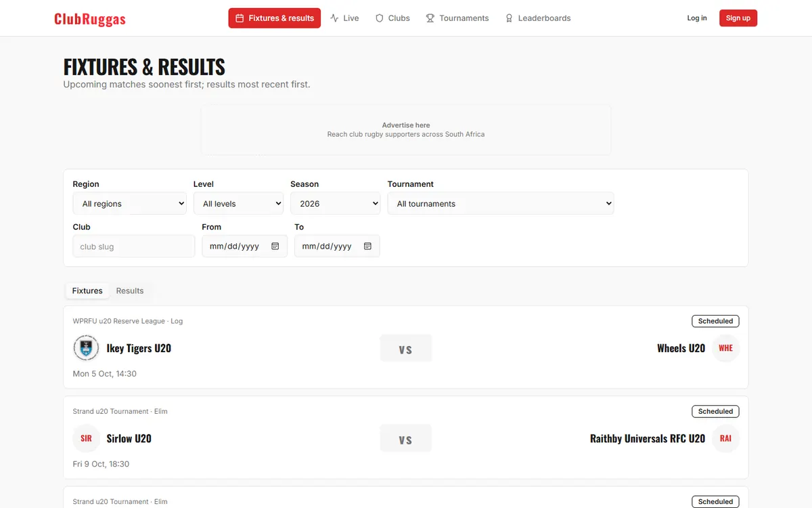Click the pulse icon beside Live
Image resolution: width=812 pixels, height=508 pixels.
334,18
